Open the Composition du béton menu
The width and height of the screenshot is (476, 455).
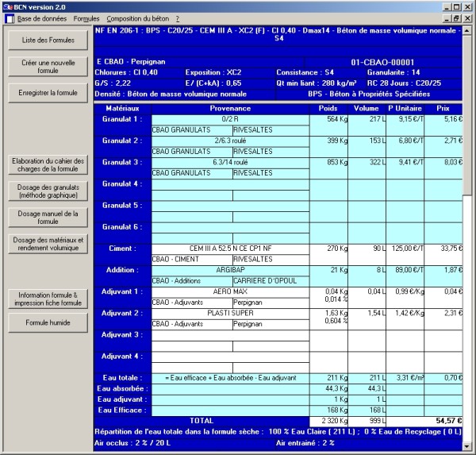[x=138, y=17]
